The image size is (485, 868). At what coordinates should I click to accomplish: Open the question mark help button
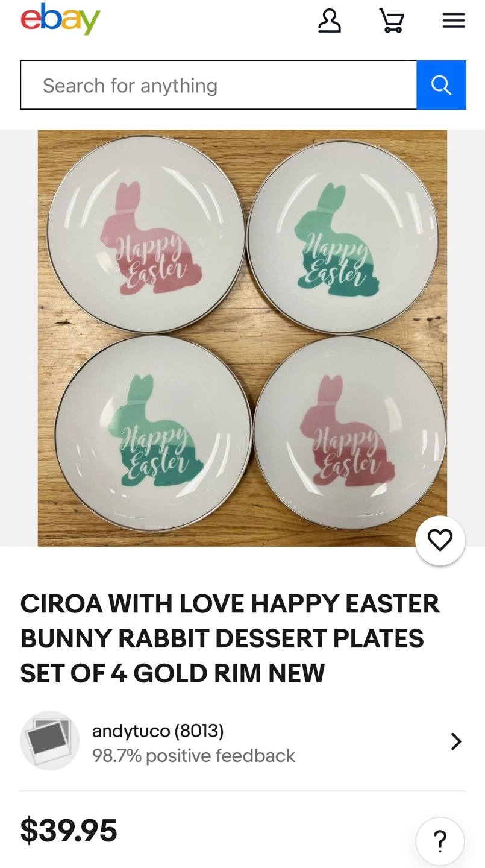coord(440,840)
